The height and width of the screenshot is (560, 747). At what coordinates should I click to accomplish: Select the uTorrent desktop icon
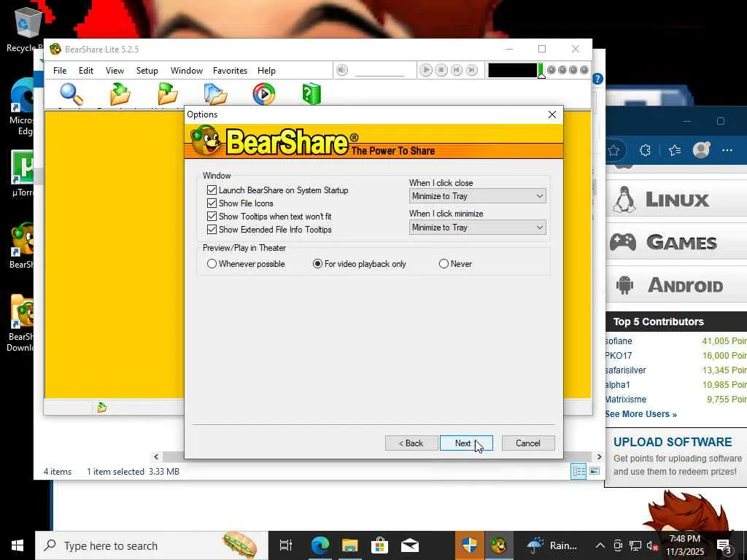click(23, 174)
